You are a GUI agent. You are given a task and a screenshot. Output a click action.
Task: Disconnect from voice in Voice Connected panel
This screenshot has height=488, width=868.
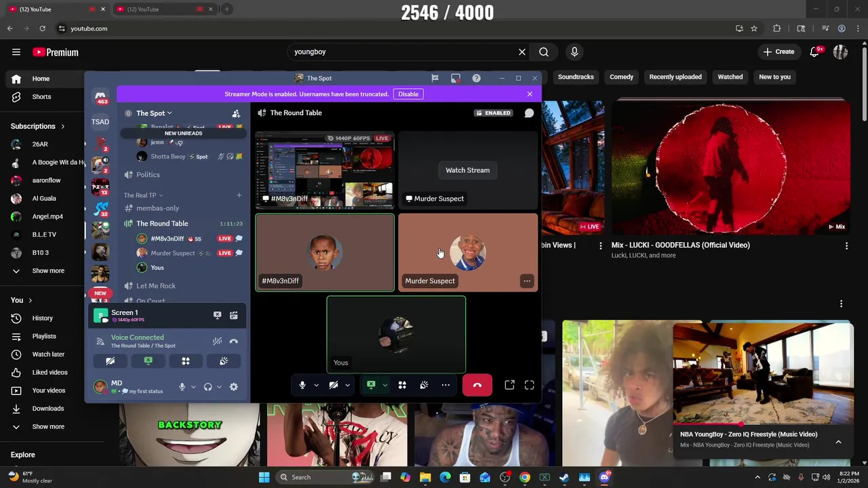(233, 342)
